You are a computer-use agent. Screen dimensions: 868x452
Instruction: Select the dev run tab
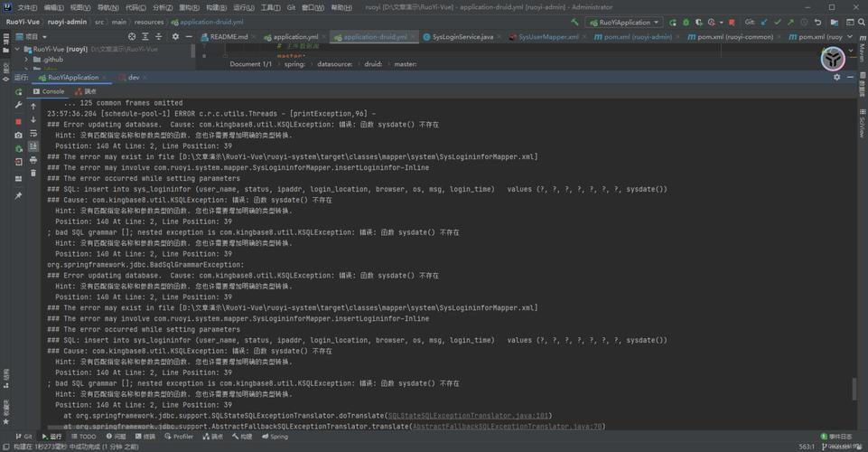point(134,78)
